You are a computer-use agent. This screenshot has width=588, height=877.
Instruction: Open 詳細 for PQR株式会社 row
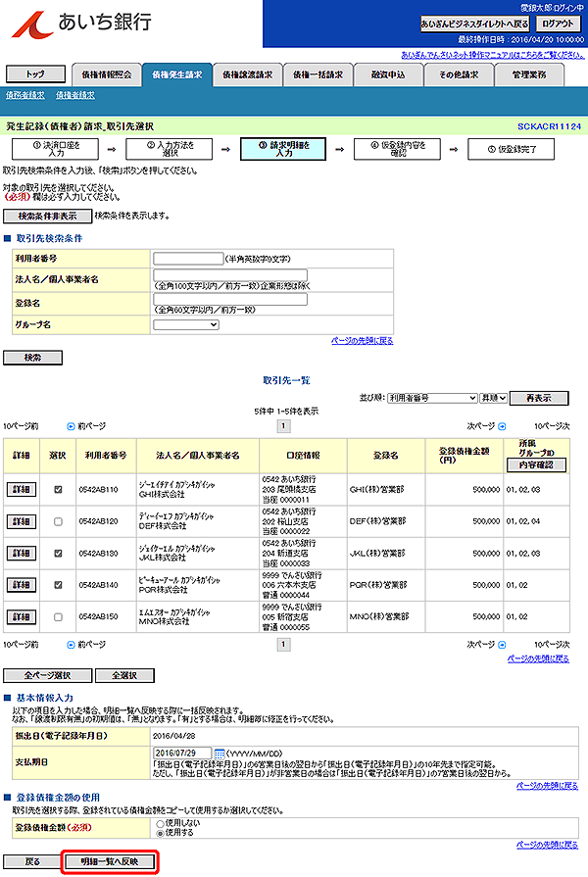point(22,585)
